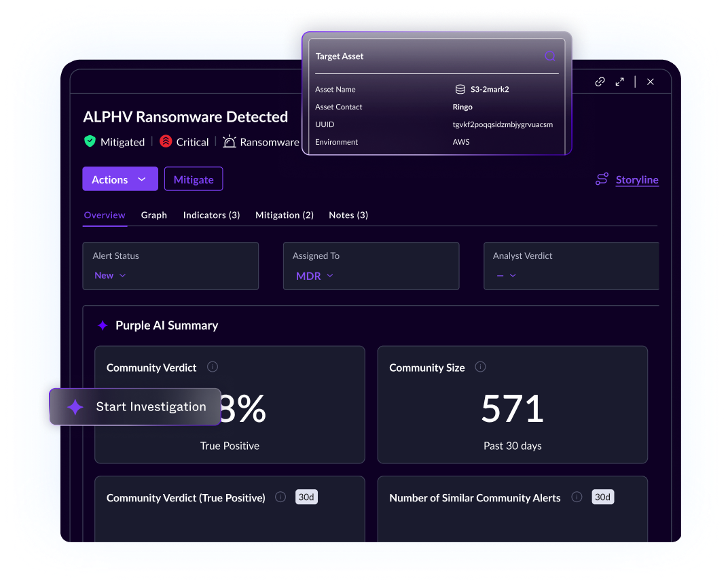Expand the Analyst Verdict dropdown
This screenshot has width=728, height=583.
click(507, 275)
